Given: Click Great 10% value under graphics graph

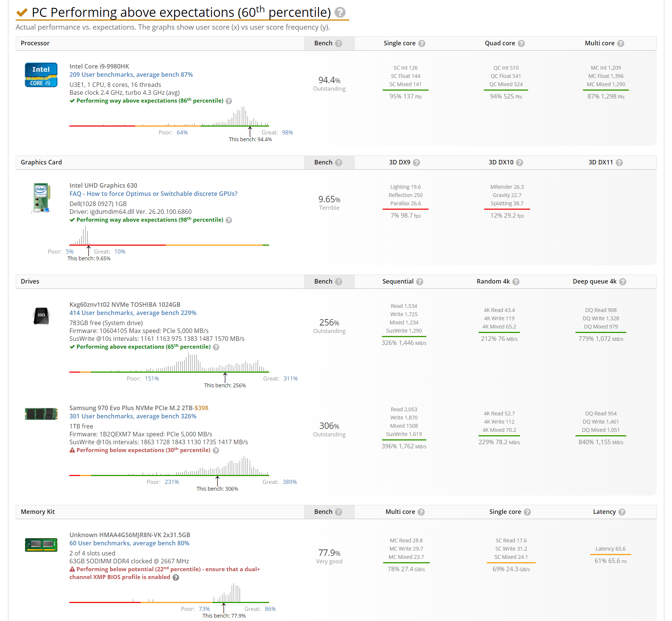Looking at the screenshot, I should click(x=120, y=252).
